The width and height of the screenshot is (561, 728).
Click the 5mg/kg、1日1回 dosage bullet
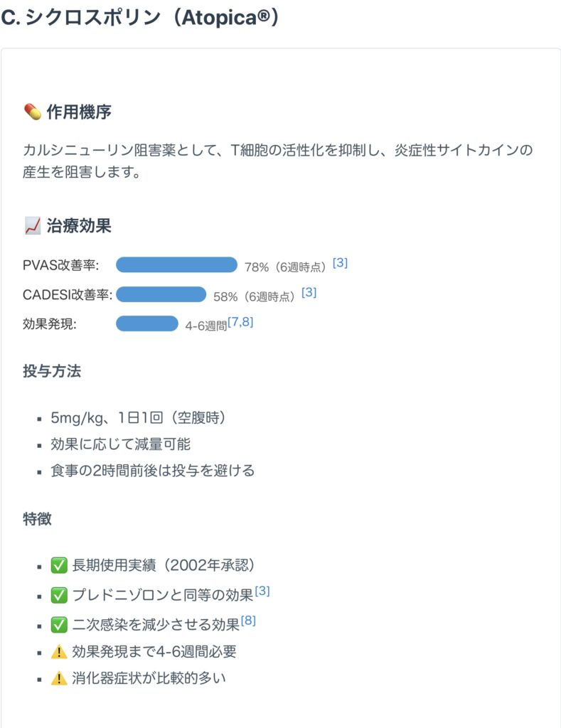pyautogui.click(x=139, y=418)
